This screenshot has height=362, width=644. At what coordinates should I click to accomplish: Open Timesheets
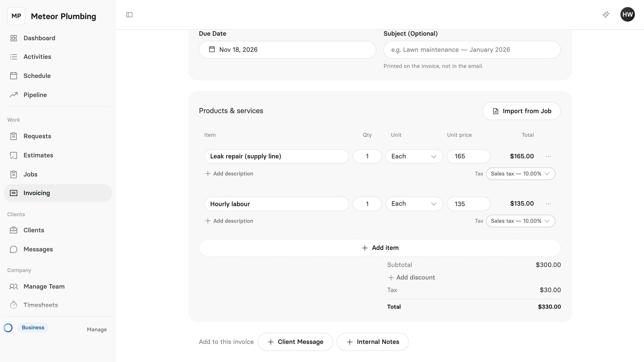(x=58, y=305)
